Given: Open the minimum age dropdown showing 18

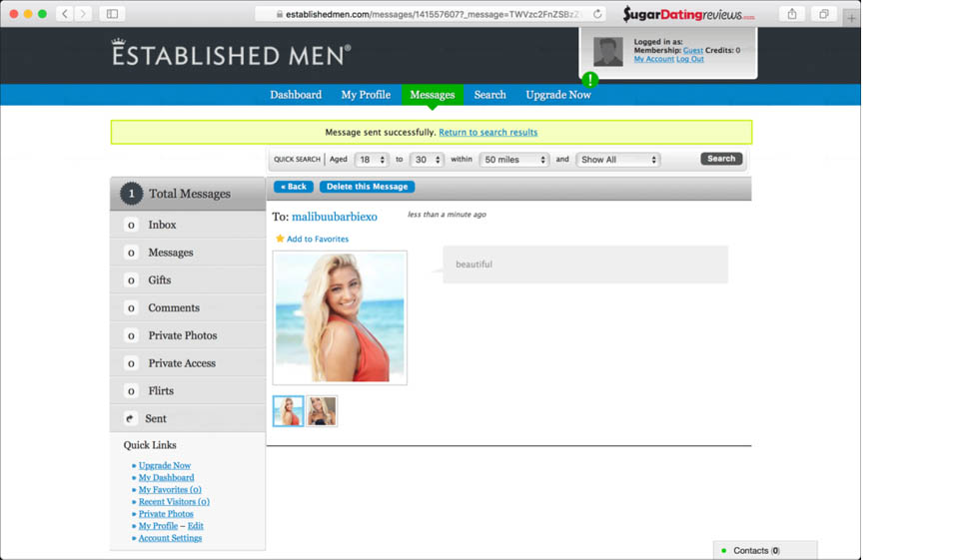Looking at the screenshot, I should click(x=372, y=160).
